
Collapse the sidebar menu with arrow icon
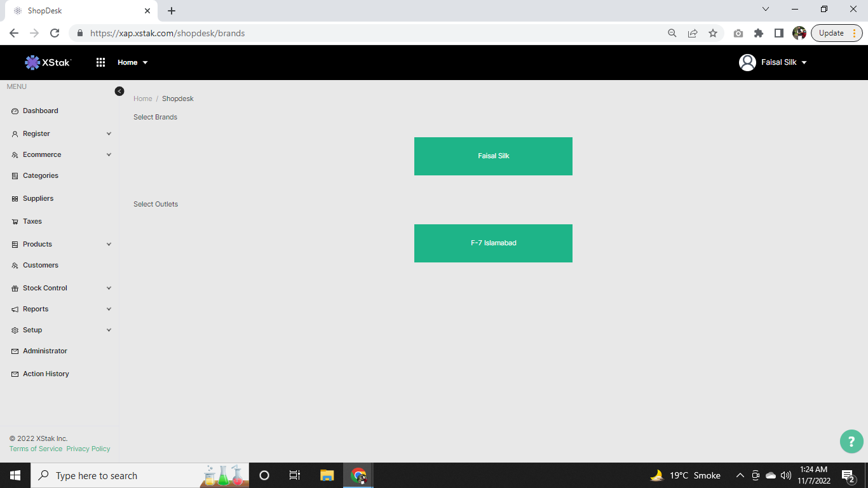(x=119, y=91)
